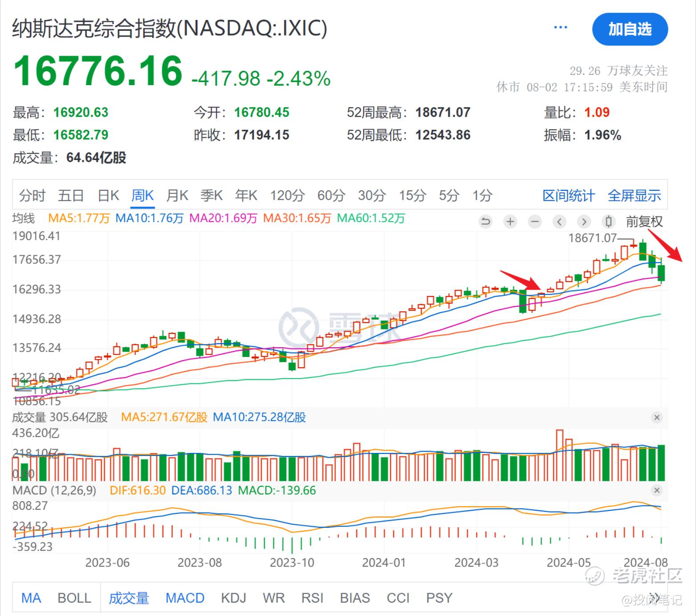Click the 18671.07 peak label on chart
This screenshot has height=616, width=696.
[x=593, y=238]
